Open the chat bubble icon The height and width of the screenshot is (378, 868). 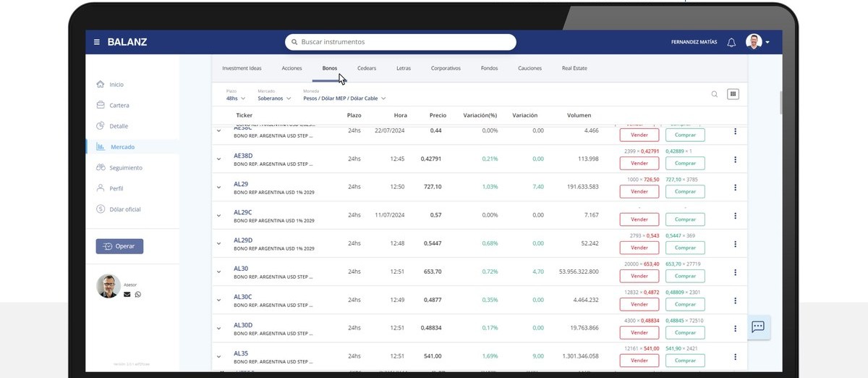[x=758, y=327]
